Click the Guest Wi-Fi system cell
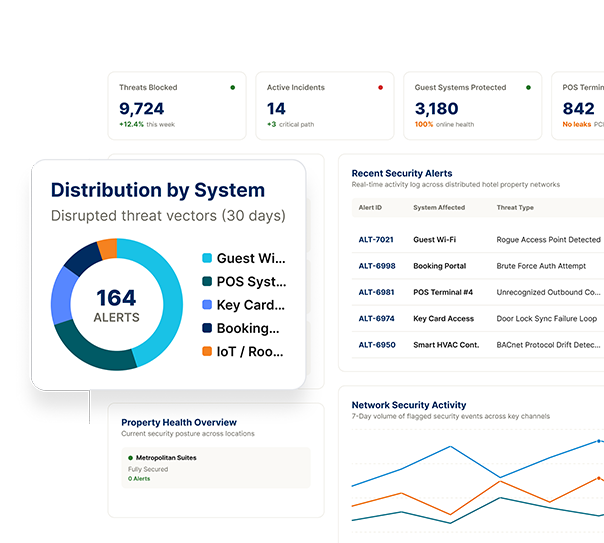 [435, 240]
